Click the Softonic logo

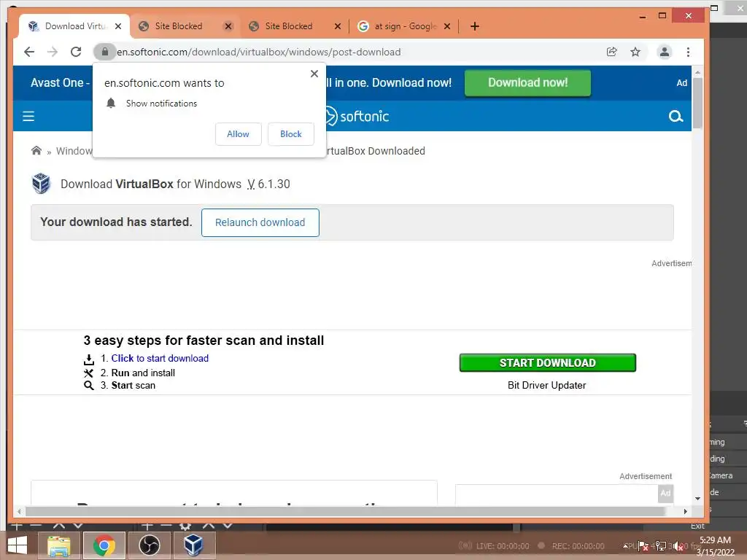pos(357,116)
